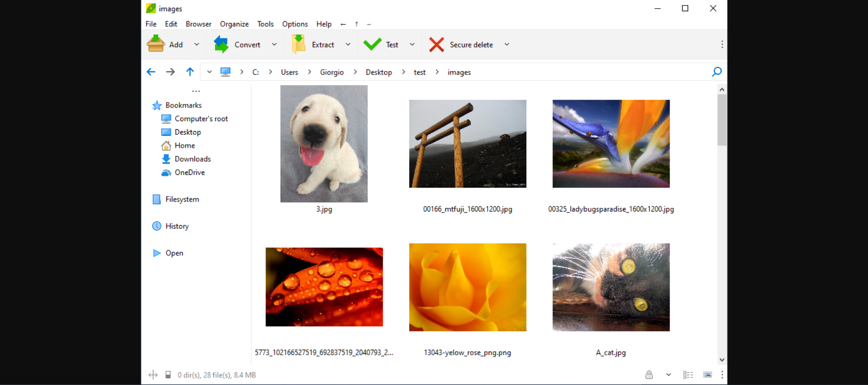This screenshot has width=868, height=385.
Task: Click the Bookmarks star icon
Action: click(x=157, y=105)
